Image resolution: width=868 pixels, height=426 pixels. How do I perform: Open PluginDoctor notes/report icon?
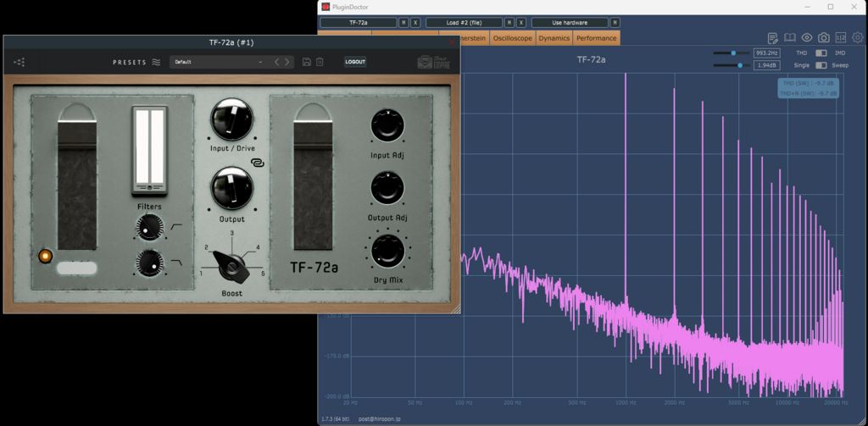(x=773, y=37)
